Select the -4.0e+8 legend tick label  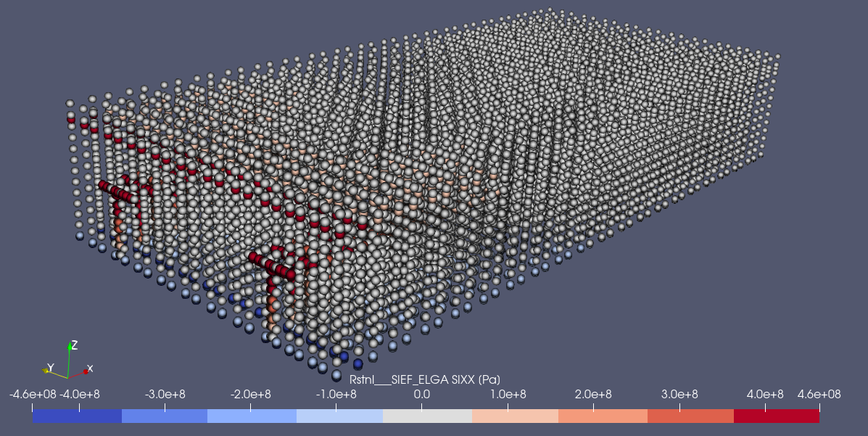79,394
